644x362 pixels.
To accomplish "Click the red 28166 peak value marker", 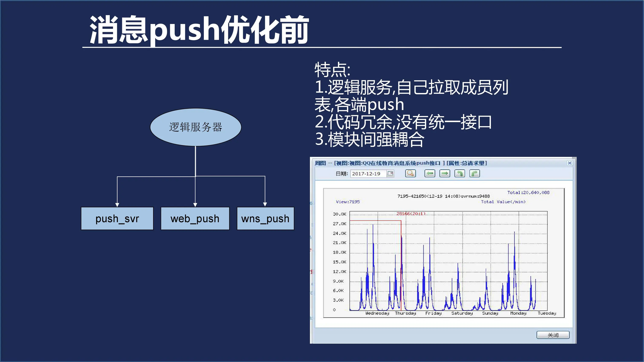I will (411, 214).
